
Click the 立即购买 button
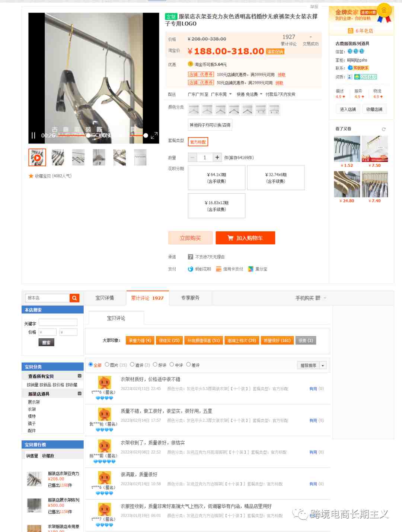pyautogui.click(x=190, y=238)
